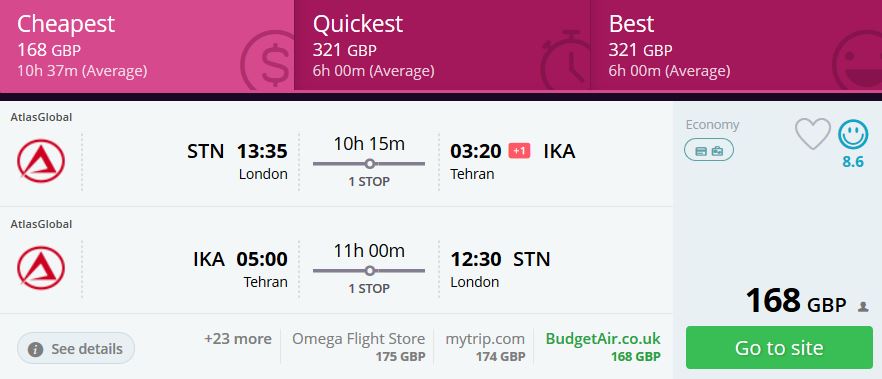The image size is (882, 379).
Task: Select the Best sorting tab
Action: (x=736, y=46)
